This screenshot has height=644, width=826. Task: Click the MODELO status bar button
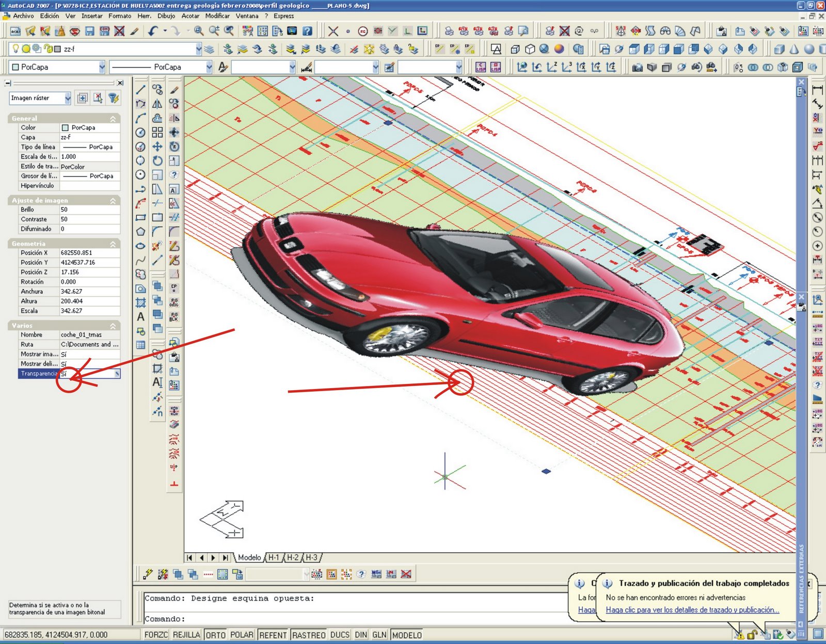pyautogui.click(x=407, y=635)
